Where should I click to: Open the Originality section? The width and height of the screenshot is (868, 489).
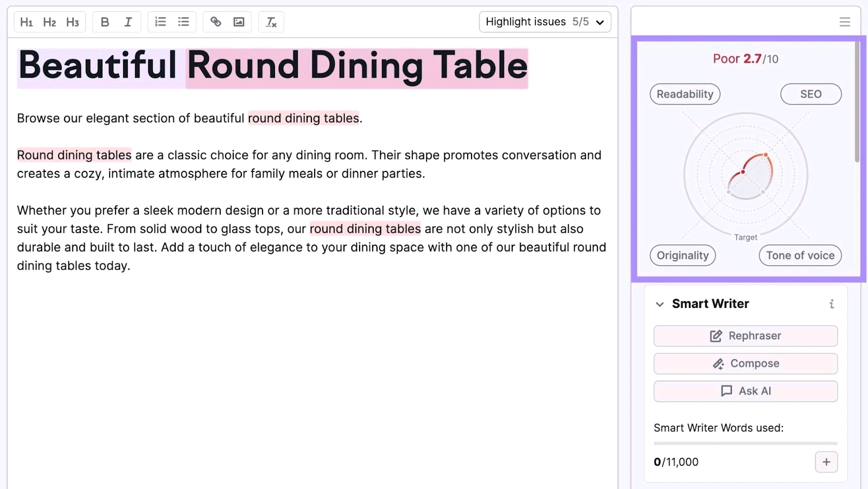click(x=683, y=255)
